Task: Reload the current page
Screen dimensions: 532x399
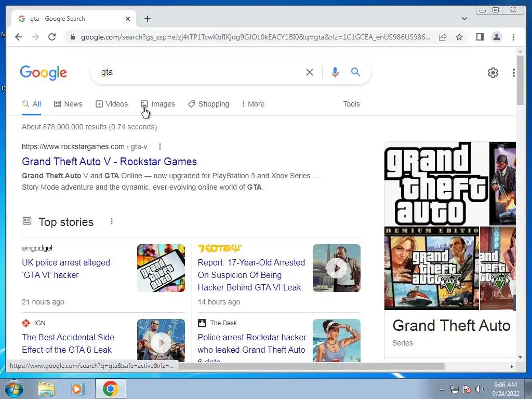Action: (x=52, y=37)
